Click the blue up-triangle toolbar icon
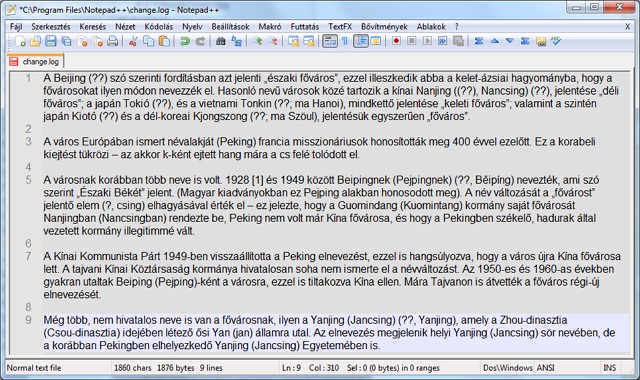This screenshot has height=380, width=640. pyautogui.click(x=494, y=41)
